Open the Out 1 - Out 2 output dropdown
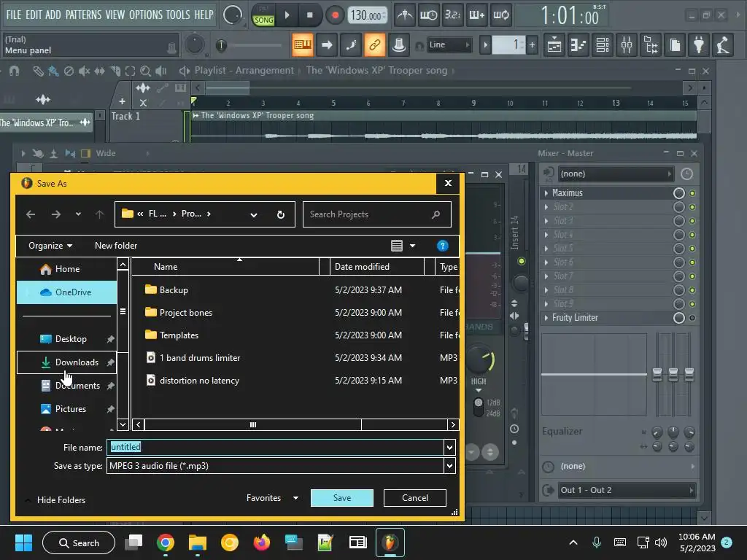Viewport: 747px width, 560px height. pyautogui.click(x=627, y=490)
